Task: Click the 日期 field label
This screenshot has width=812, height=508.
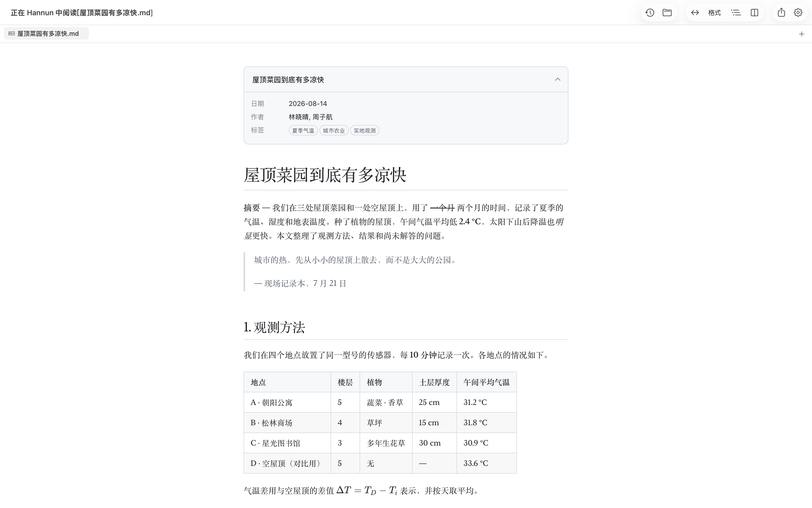Action: pos(257,104)
